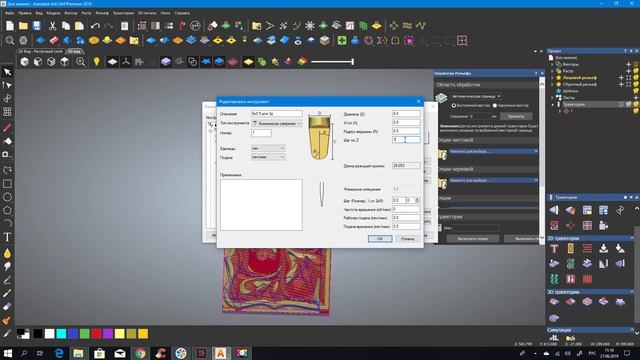Image resolution: width=640 pixels, height=360 pixels.
Task: Click the calculate later button
Action: (472, 238)
